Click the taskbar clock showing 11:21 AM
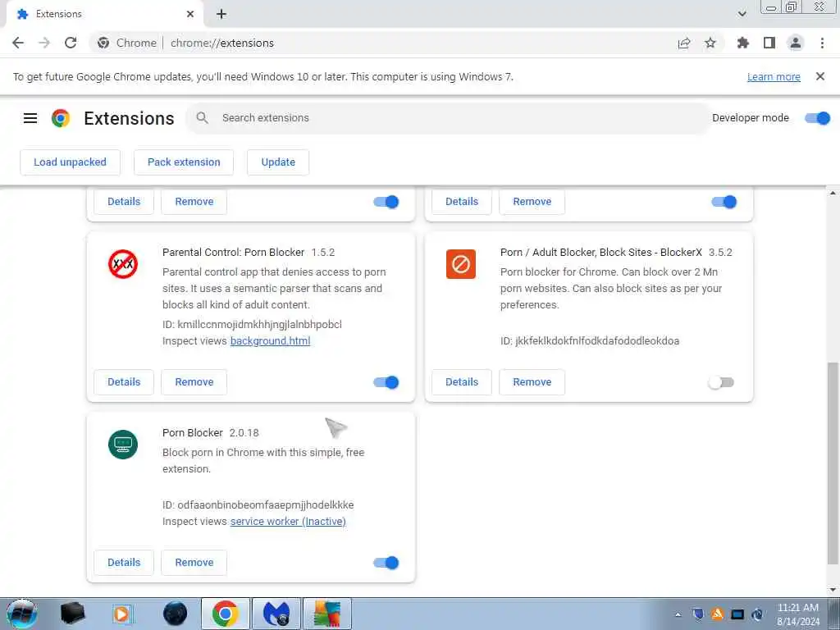Viewport: 840px width, 630px height. click(797, 614)
